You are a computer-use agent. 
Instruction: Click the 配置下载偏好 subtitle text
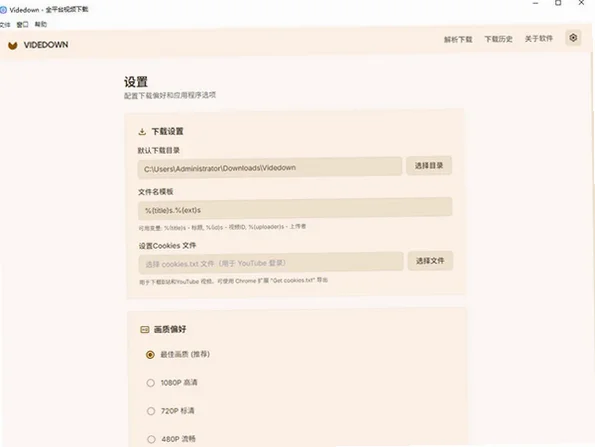[170, 95]
